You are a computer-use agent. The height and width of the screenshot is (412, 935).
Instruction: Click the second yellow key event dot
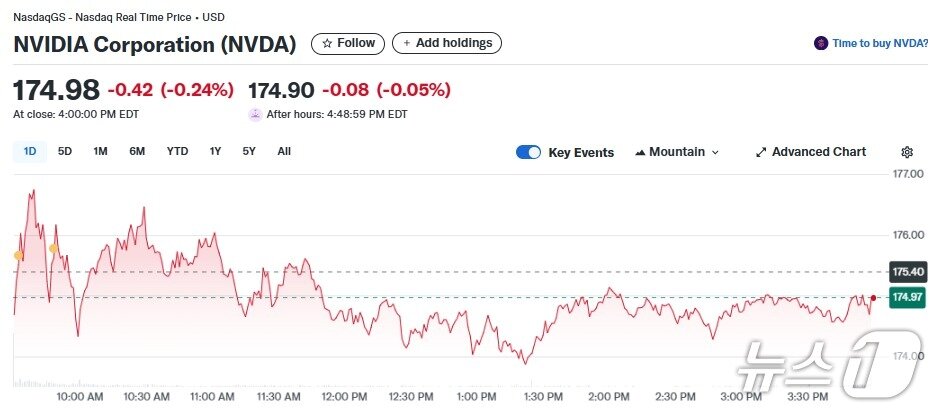click(x=54, y=248)
